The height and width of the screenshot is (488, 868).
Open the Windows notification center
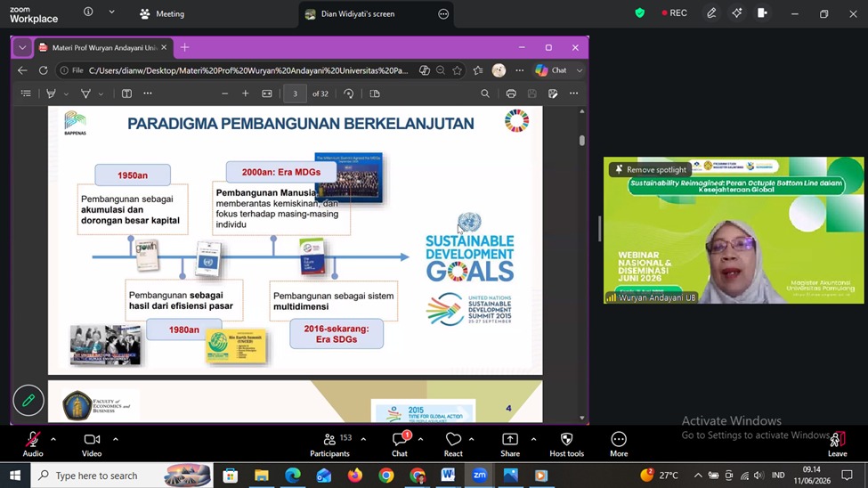[x=847, y=476]
